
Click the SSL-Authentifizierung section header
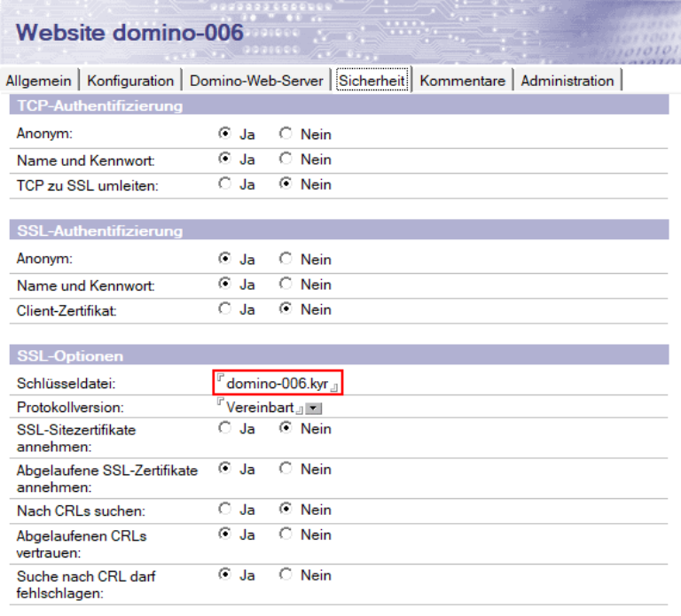(339, 230)
